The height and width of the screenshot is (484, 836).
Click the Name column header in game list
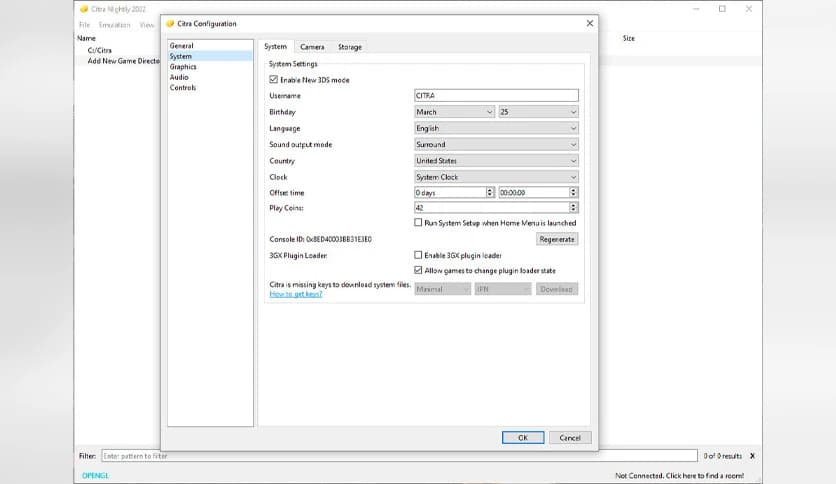click(x=86, y=38)
